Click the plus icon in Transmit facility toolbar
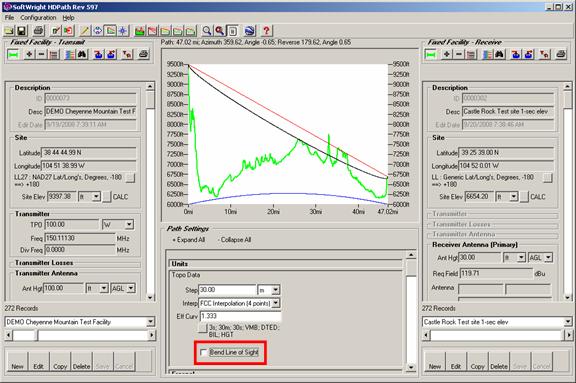This screenshot has height=383, width=576. [x=29, y=55]
